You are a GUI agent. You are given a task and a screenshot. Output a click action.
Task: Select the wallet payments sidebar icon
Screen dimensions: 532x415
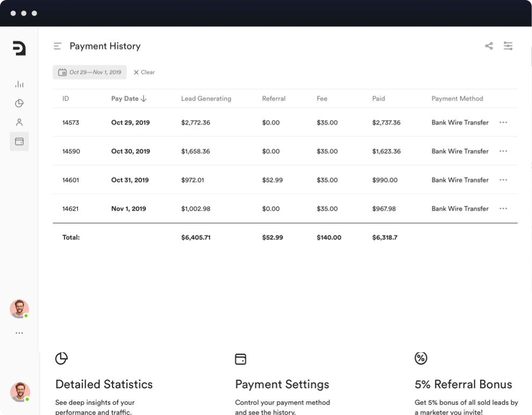19,142
